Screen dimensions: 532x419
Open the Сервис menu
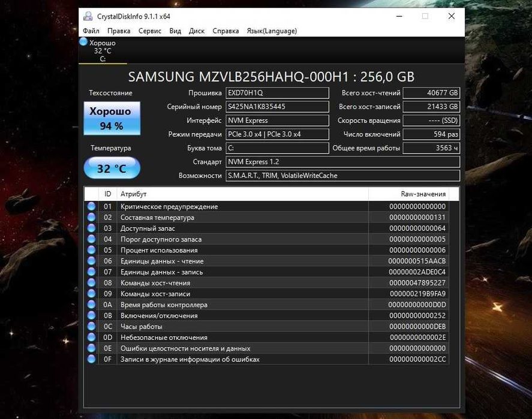[149, 31]
